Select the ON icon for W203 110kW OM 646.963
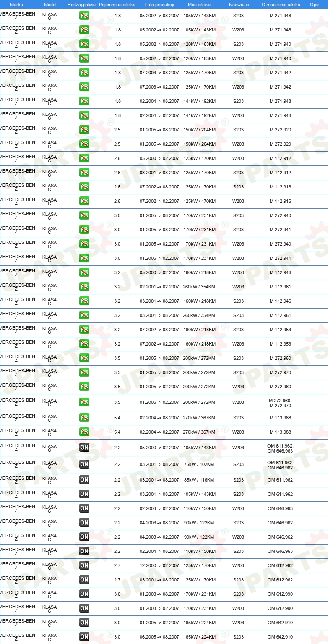 (x=84, y=508)
